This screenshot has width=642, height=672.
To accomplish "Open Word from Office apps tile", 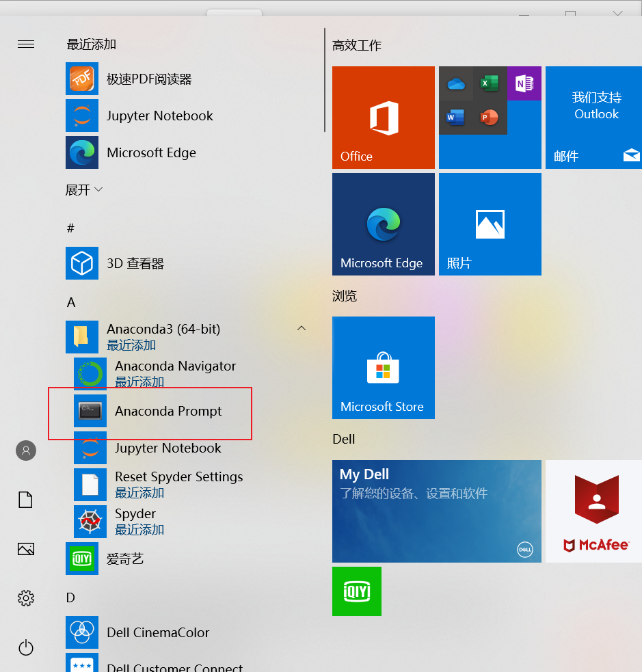I will (x=456, y=118).
